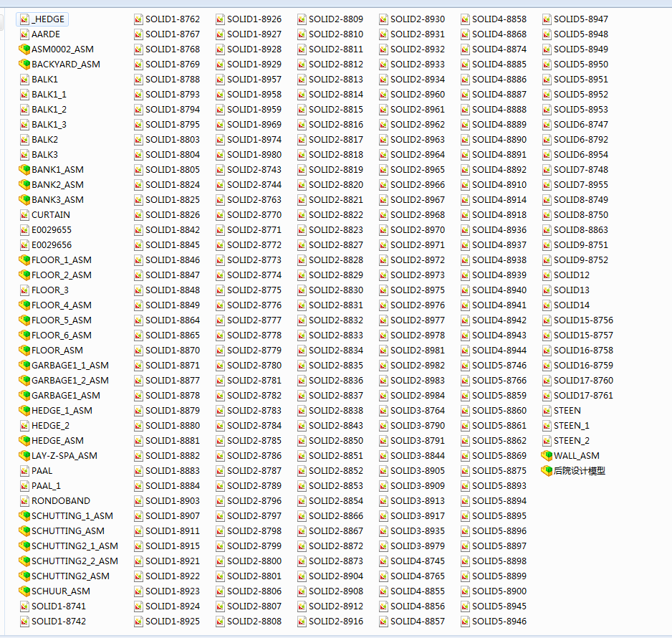Click the SOLID4-8857 file name
The image size is (672, 638).
(x=418, y=622)
